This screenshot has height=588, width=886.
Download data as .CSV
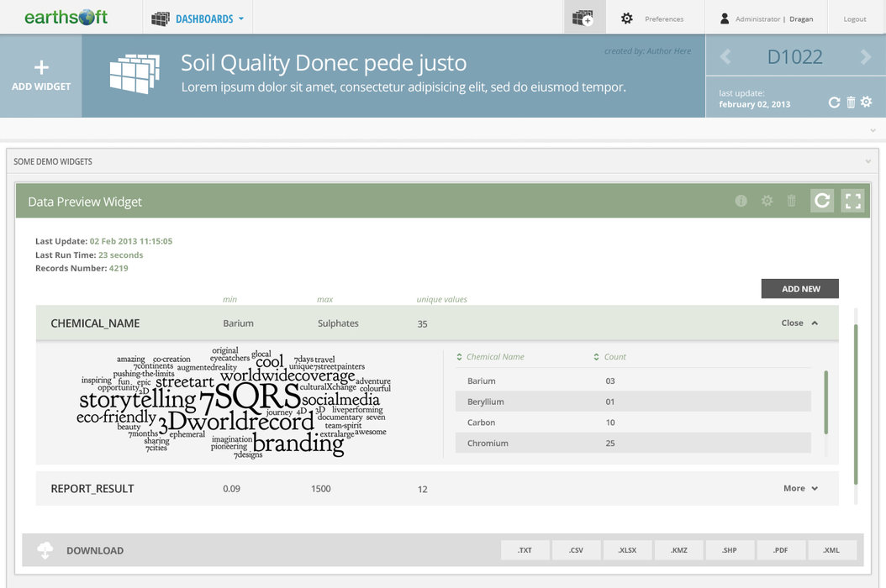[576, 550]
